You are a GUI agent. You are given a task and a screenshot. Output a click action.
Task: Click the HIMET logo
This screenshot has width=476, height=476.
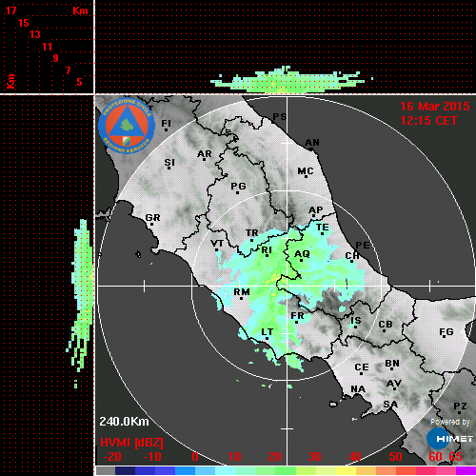point(449,439)
